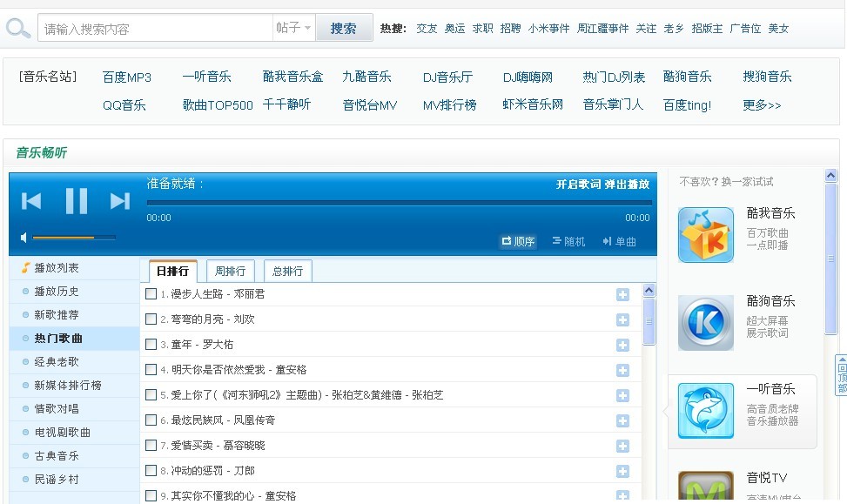The height and width of the screenshot is (504, 847).
Task: Select 古典音乐 category
Action: click(57, 456)
